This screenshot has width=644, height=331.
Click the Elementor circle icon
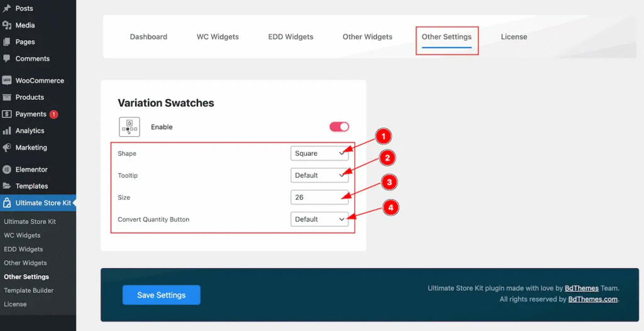[x=6, y=170]
